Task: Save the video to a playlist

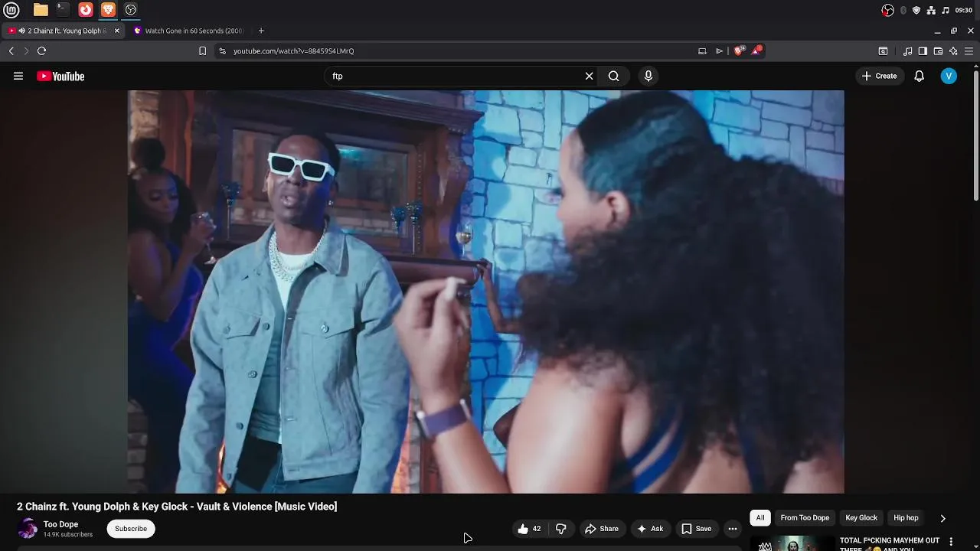Action: coord(696,528)
